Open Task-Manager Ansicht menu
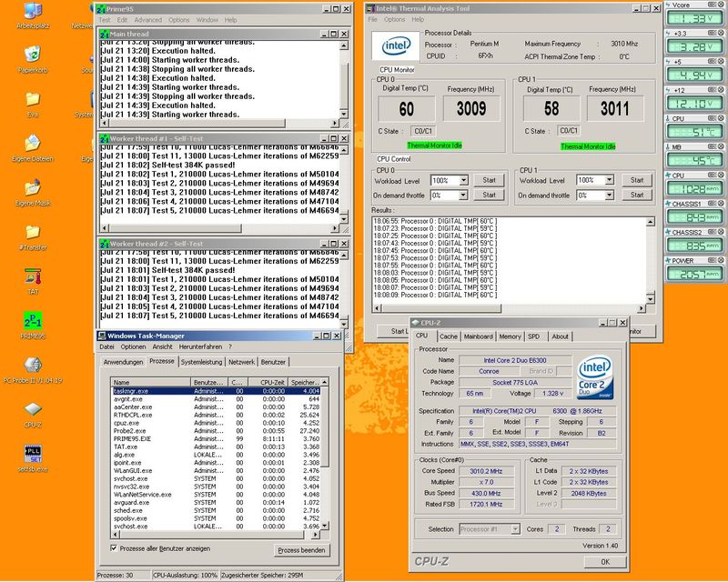The image size is (728, 582). click(x=162, y=346)
